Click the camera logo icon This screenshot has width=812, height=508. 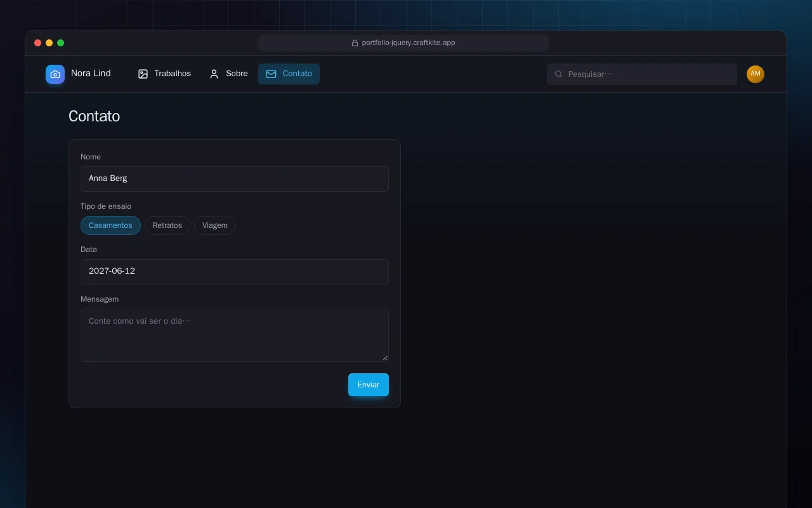[55, 74]
